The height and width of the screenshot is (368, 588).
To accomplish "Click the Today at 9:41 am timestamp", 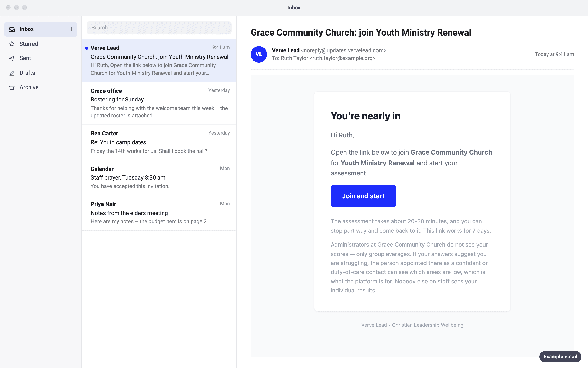I will coord(555,54).
